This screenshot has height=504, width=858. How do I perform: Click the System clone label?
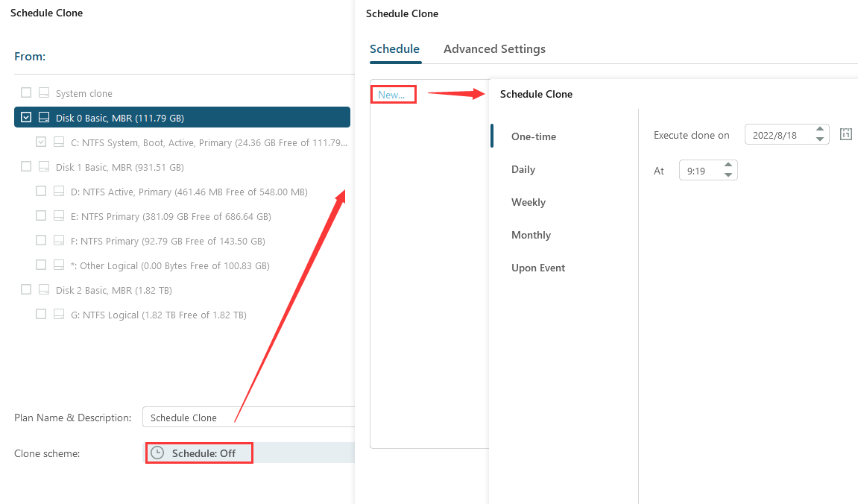(x=83, y=93)
